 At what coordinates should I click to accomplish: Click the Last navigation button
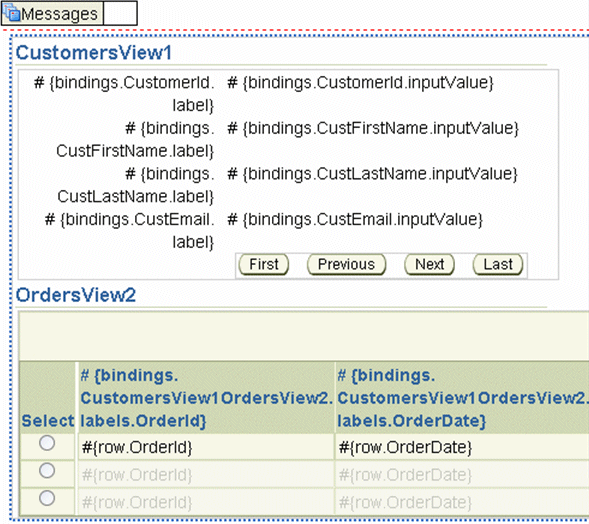coord(498,264)
